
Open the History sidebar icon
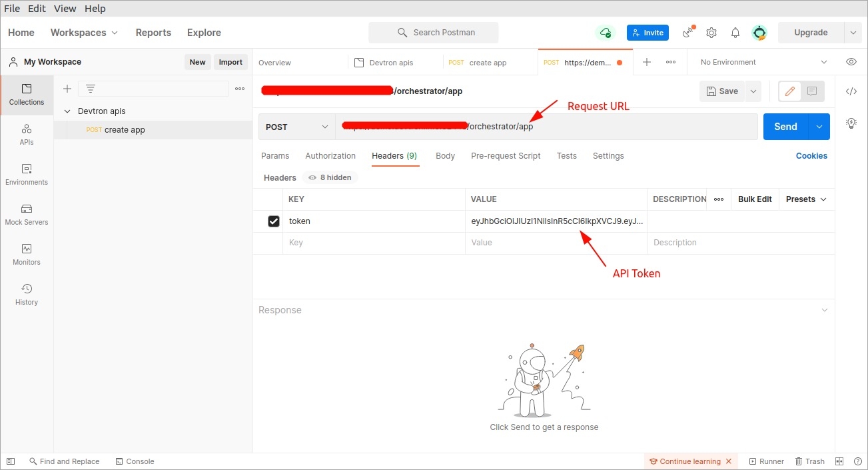pos(27,295)
